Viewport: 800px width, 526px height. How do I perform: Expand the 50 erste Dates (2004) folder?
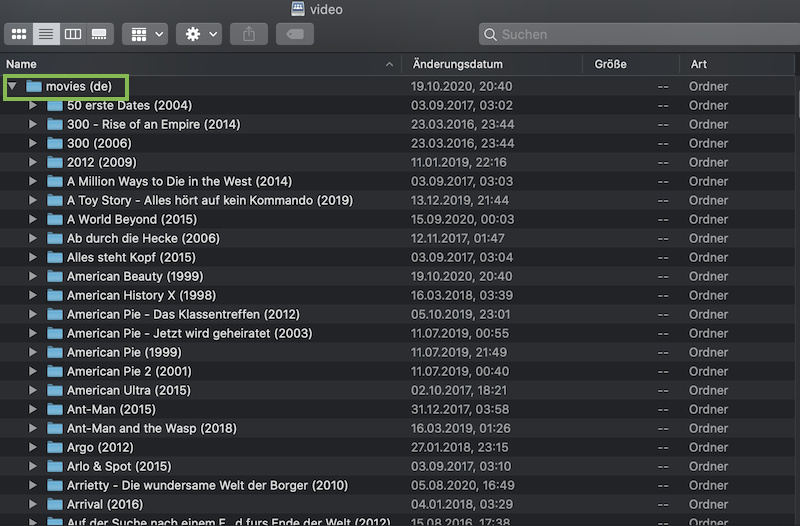33,105
